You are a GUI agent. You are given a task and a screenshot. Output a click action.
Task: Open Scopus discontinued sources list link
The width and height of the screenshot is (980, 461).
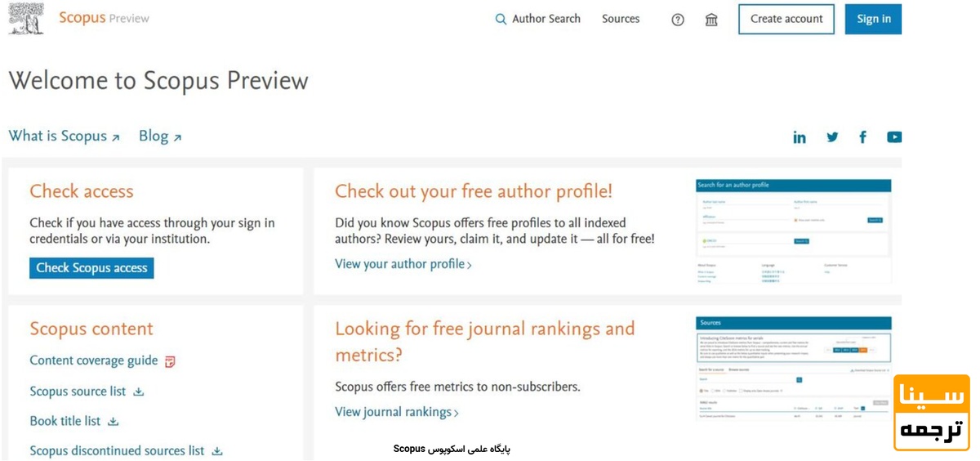(117, 450)
